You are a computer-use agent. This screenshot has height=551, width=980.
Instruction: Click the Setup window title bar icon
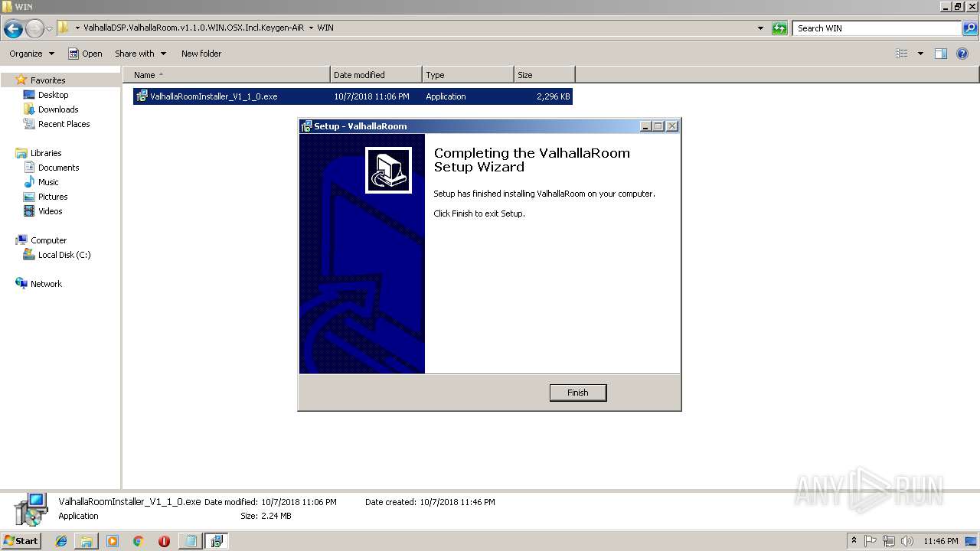307,126
